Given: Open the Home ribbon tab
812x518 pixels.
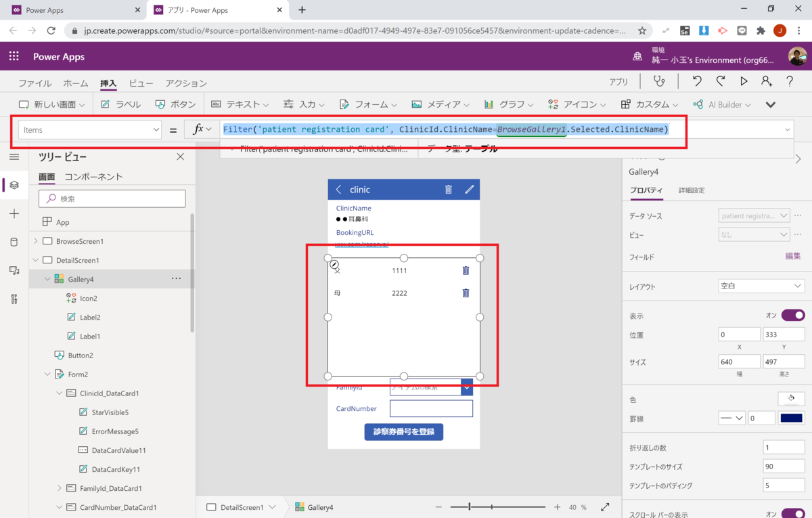Looking at the screenshot, I should pyautogui.click(x=76, y=83).
